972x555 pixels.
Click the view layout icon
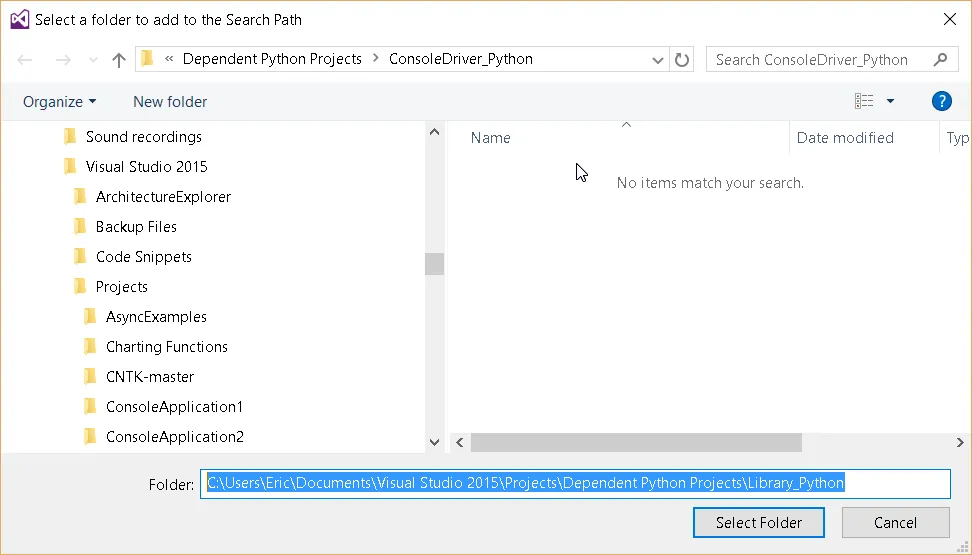tap(864, 101)
